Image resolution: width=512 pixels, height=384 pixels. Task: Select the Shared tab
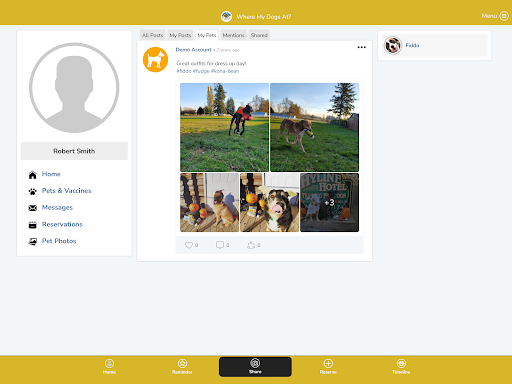(259, 35)
